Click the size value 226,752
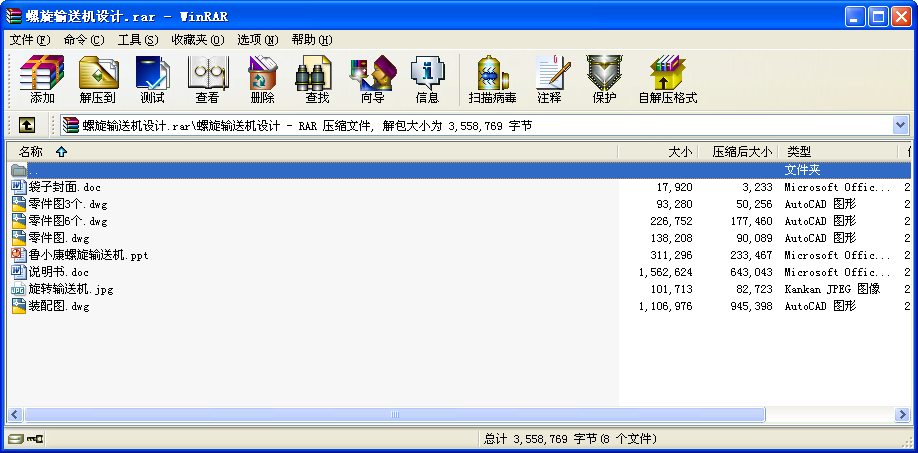 pyautogui.click(x=672, y=221)
